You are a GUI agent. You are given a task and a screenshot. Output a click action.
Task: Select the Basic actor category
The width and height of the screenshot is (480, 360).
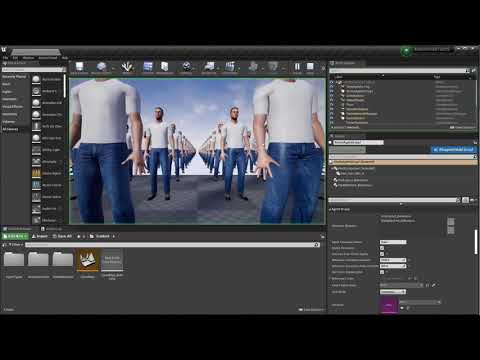click(x=7, y=84)
